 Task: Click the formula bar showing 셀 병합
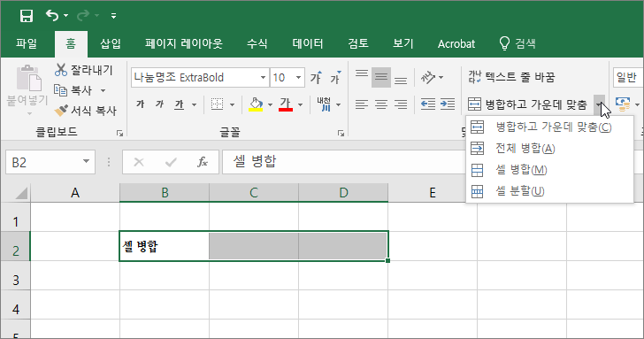tap(344, 162)
